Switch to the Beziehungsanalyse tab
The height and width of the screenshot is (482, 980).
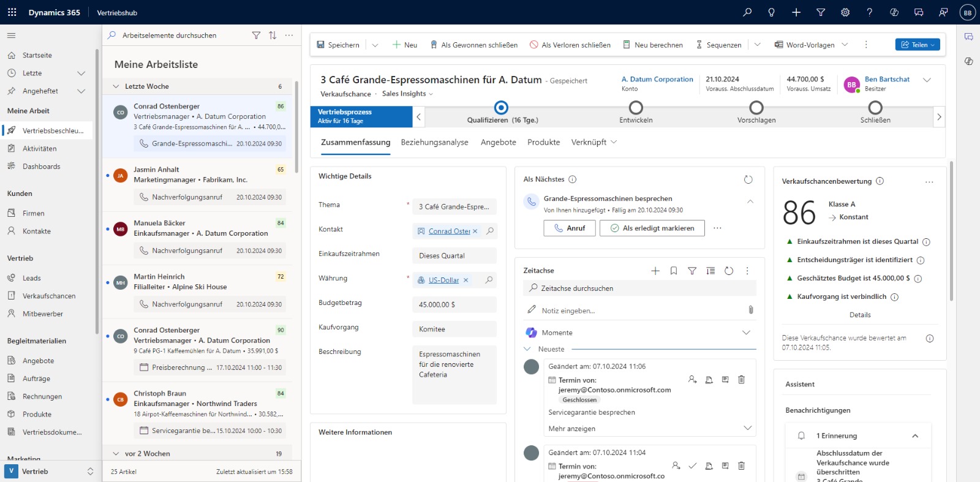click(434, 142)
